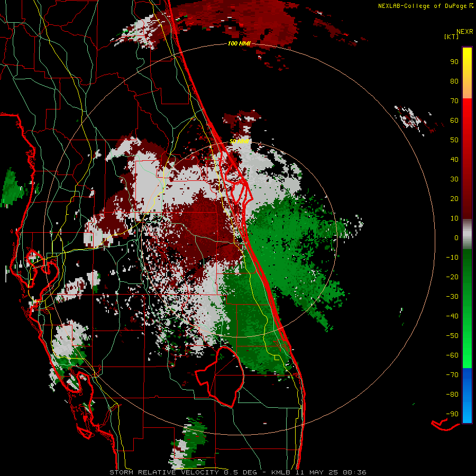Image resolution: width=476 pixels, height=476 pixels.
Task: Click the -80 value on velocity scale
Action: 452,395
